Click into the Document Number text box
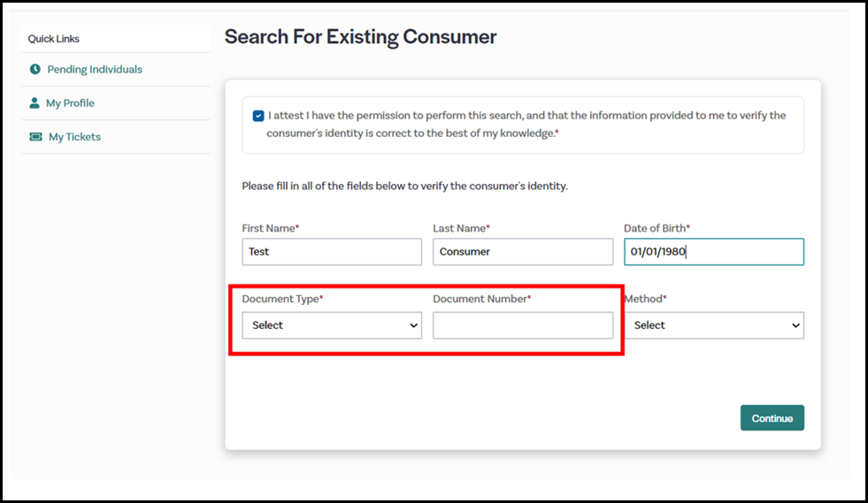Viewport: 868px width, 503px height. tap(522, 325)
